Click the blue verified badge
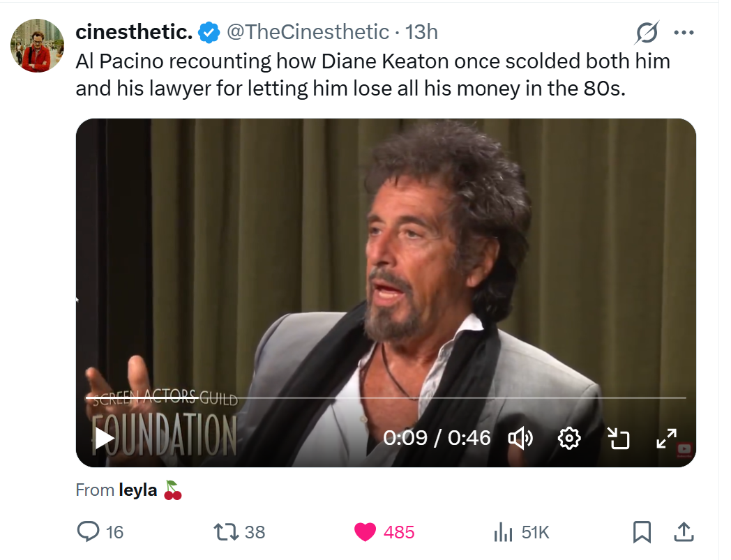The height and width of the screenshot is (560, 731). (210, 32)
